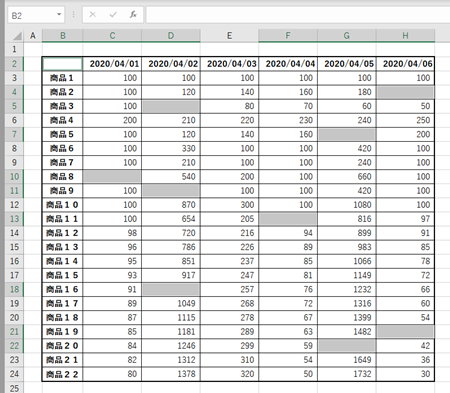Screen dimensions: 450x393
Task: Click date header 2020/04/03
Action: click(230, 64)
